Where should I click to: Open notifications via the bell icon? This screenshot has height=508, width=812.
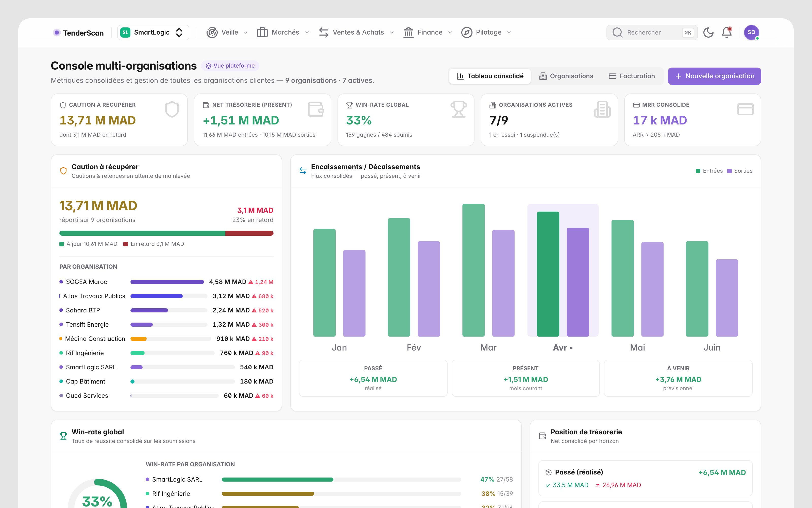[727, 33]
